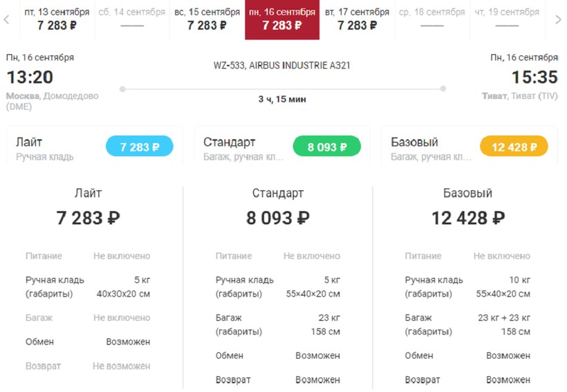
Task: Expand the Стандарт fare card header
Action: pos(242,148)
